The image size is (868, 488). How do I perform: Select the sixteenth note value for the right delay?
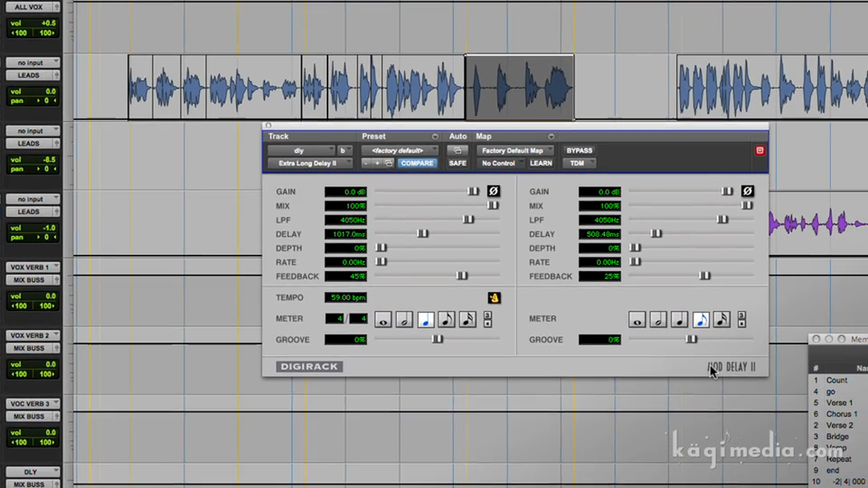tap(721, 320)
